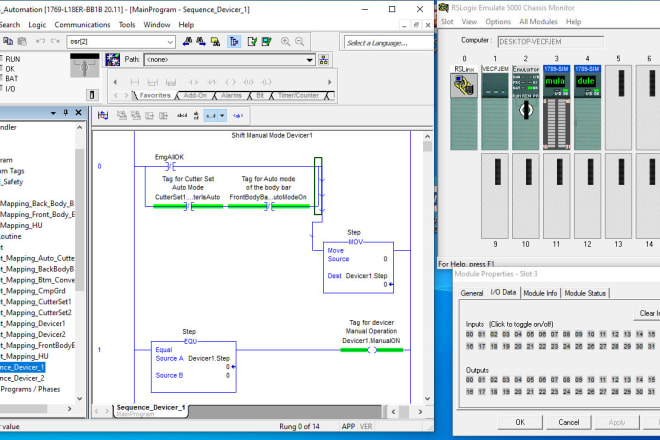Screen dimensions: 660x440
Task: Toggle input bit 31 in Module Properties
Action: click(651, 346)
